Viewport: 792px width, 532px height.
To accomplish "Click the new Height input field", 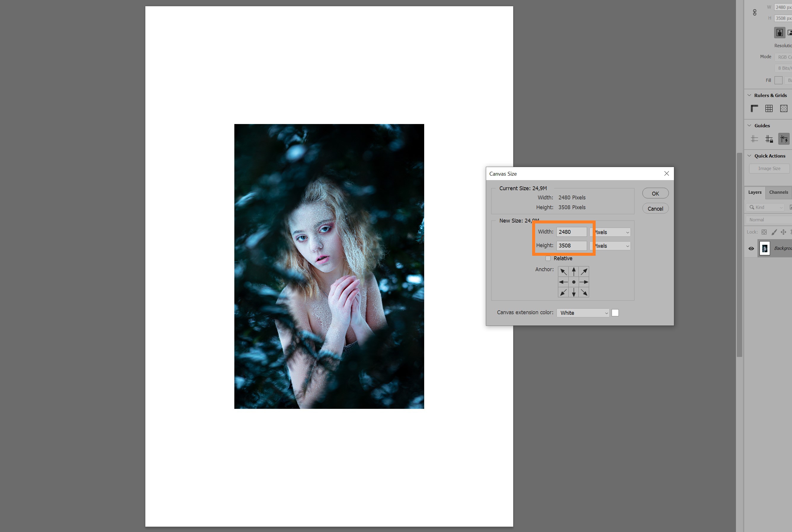I will (572, 246).
